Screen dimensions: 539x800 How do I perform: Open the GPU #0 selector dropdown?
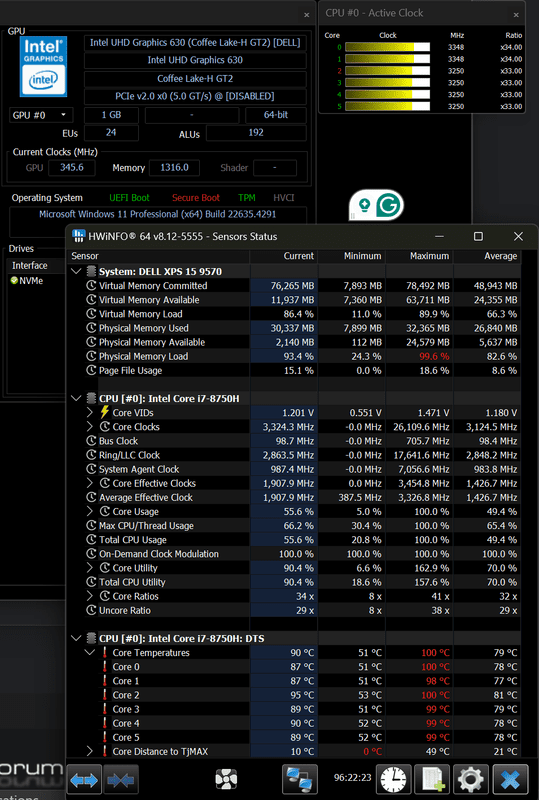(x=41, y=115)
